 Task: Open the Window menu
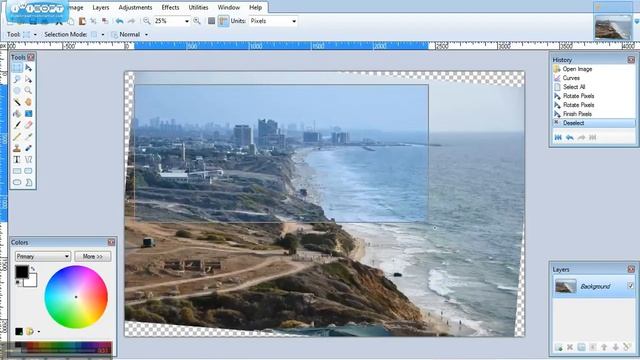tap(229, 7)
